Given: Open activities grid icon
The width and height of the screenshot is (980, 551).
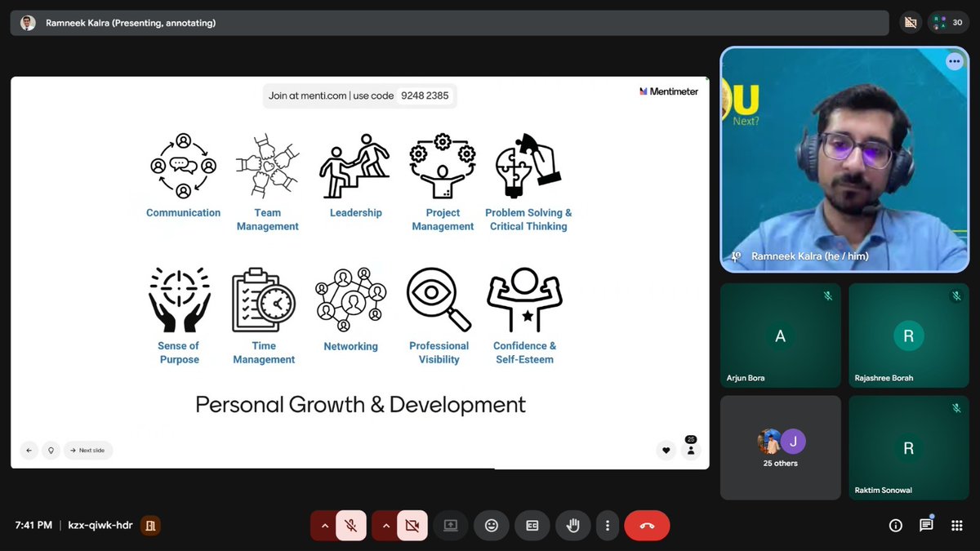Looking at the screenshot, I should [x=956, y=526].
